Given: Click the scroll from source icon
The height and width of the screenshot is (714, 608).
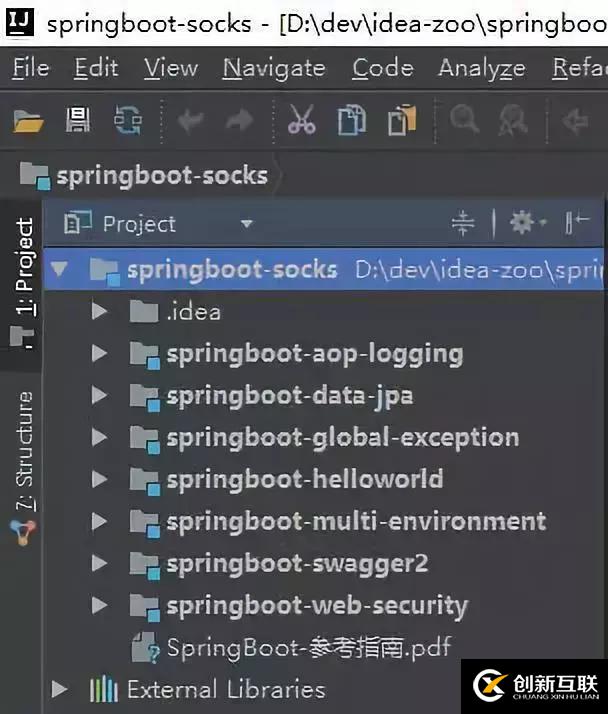Looking at the screenshot, I should [462, 223].
